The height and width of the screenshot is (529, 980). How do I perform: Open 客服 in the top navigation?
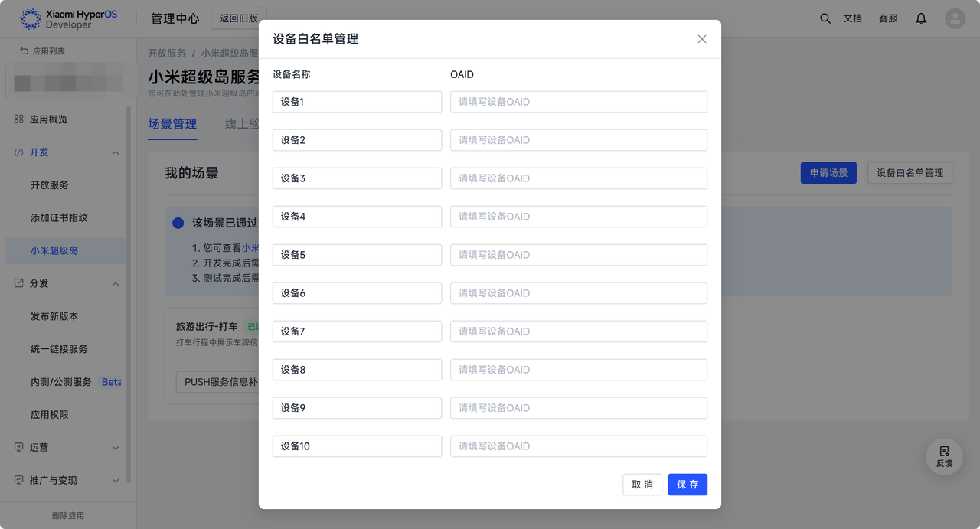[888, 18]
